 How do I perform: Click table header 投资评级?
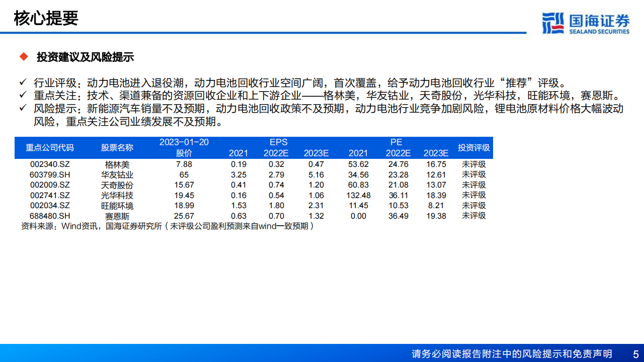click(x=474, y=148)
